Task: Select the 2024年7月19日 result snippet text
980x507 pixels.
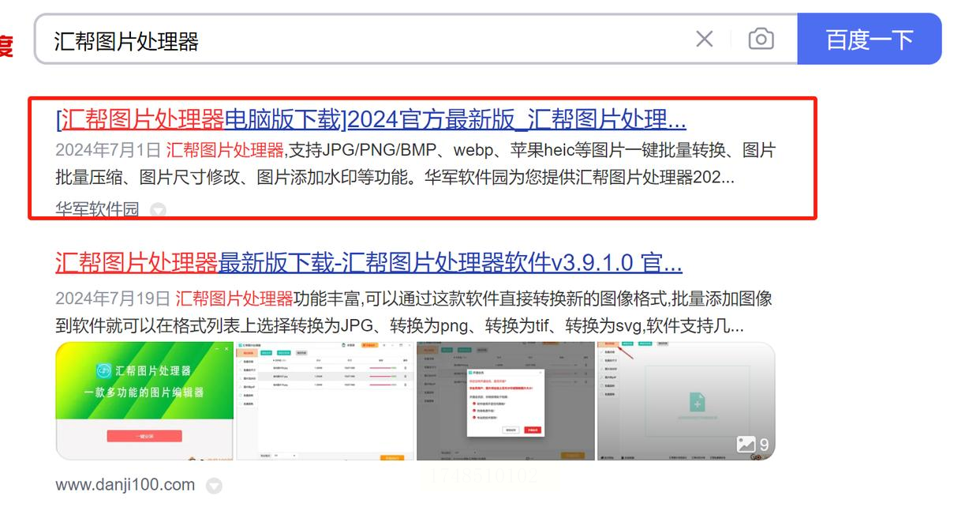Action: (x=413, y=312)
